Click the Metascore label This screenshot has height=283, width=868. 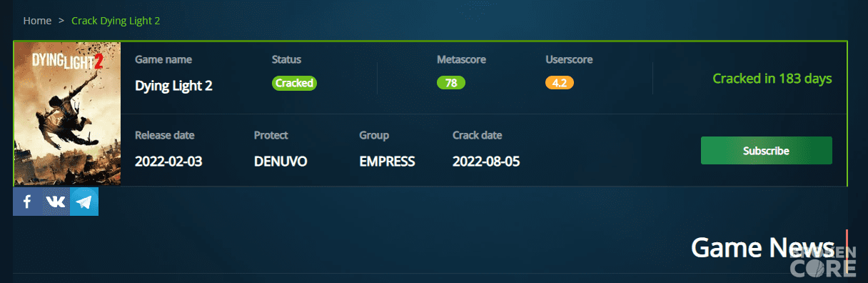coord(461,60)
